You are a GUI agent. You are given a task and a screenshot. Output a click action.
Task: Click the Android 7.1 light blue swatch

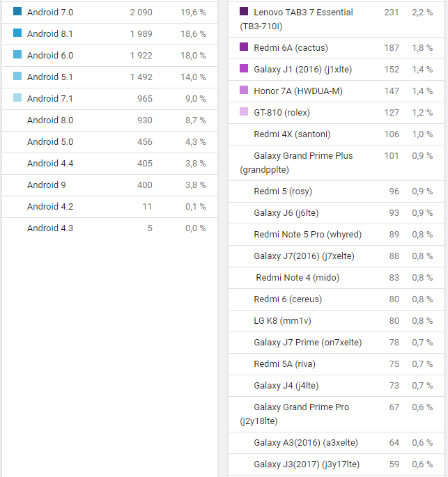[17, 97]
